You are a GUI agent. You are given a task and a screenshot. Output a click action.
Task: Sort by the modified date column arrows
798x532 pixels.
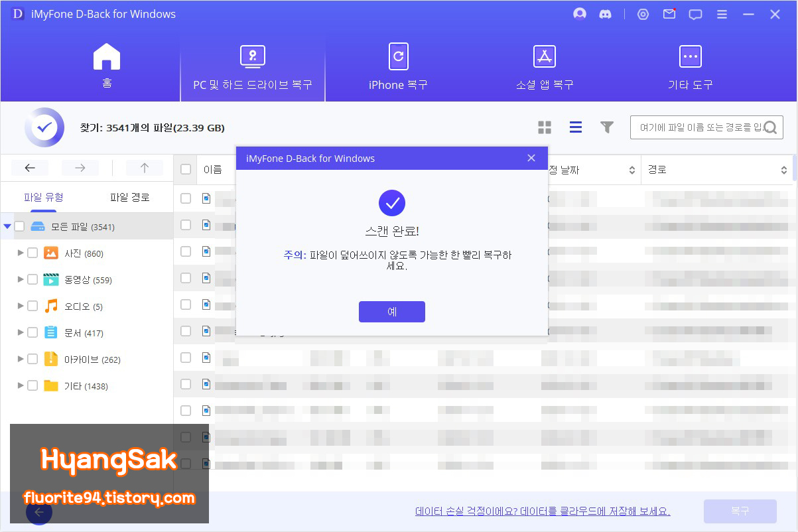click(x=632, y=170)
